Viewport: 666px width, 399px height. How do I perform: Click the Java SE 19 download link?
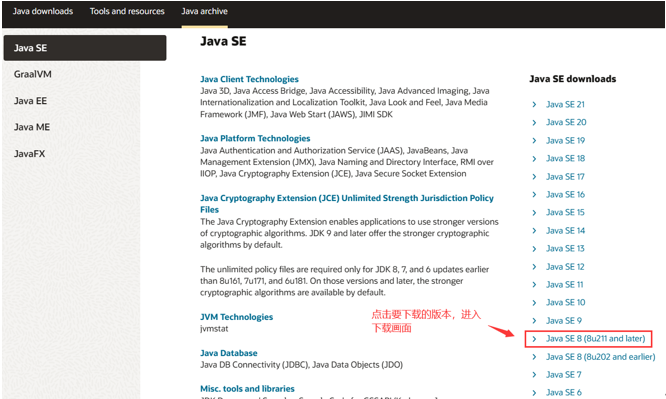pos(565,141)
